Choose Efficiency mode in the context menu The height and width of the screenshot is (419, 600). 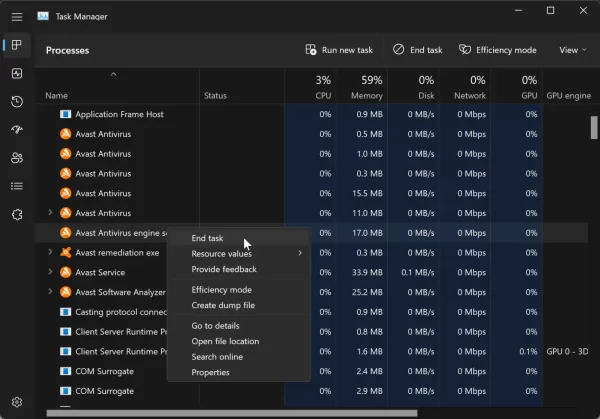pos(239,290)
